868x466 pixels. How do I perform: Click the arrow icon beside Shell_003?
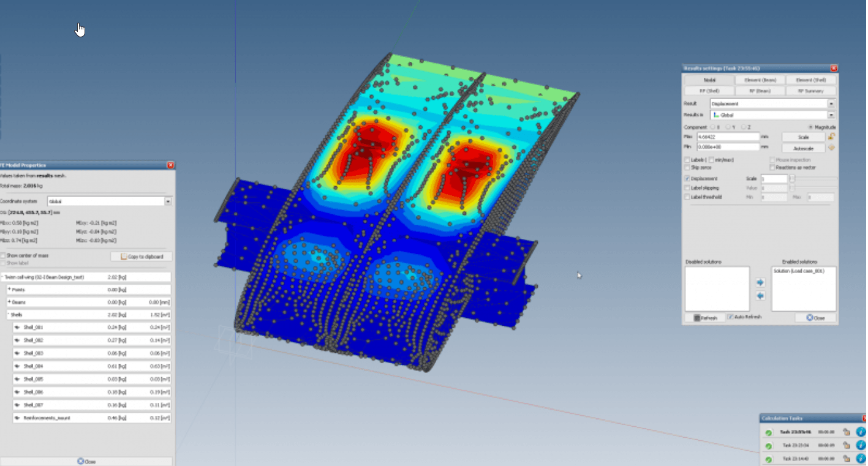point(18,353)
